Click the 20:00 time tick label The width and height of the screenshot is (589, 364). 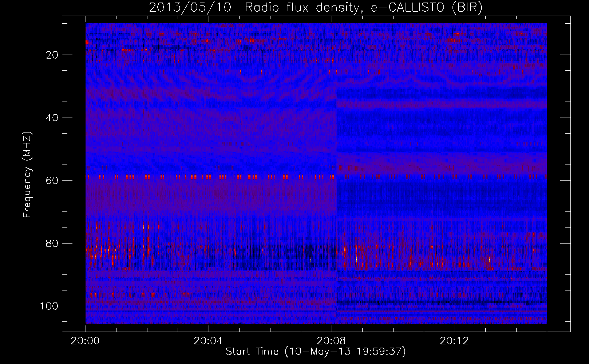point(85,341)
